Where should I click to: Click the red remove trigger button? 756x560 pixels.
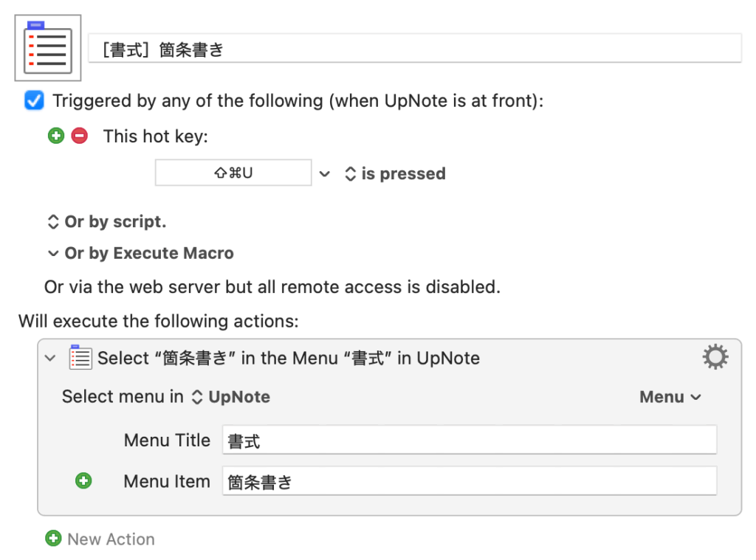click(79, 136)
